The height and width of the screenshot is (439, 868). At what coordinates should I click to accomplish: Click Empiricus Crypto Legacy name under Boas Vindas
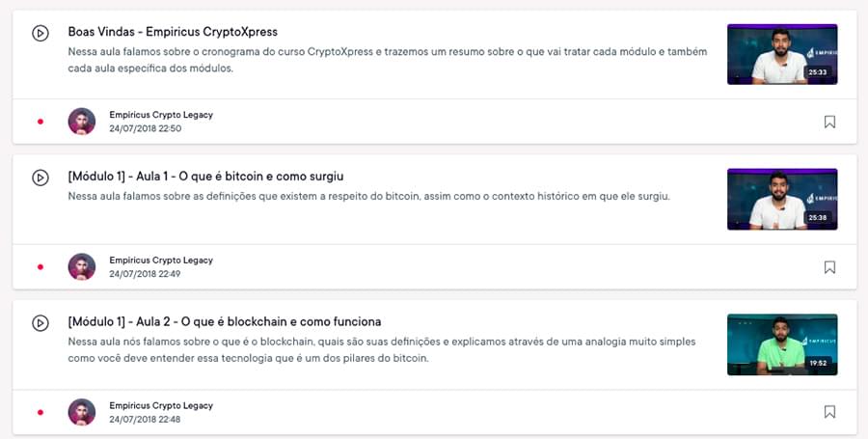click(161, 115)
